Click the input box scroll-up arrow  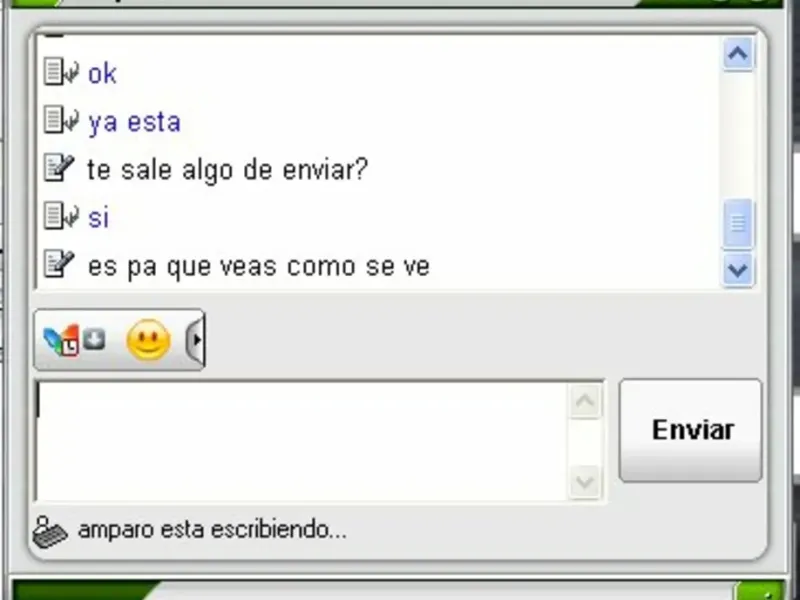585,401
